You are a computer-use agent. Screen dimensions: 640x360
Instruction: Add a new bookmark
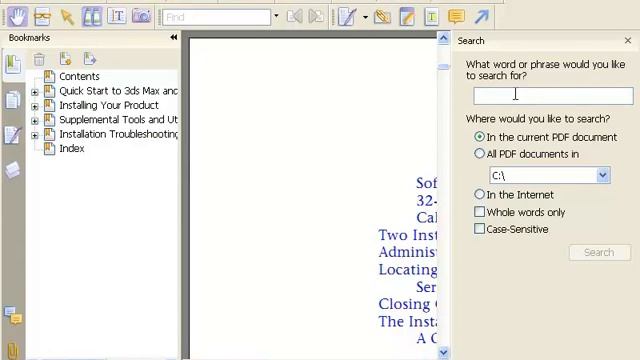coord(65,59)
